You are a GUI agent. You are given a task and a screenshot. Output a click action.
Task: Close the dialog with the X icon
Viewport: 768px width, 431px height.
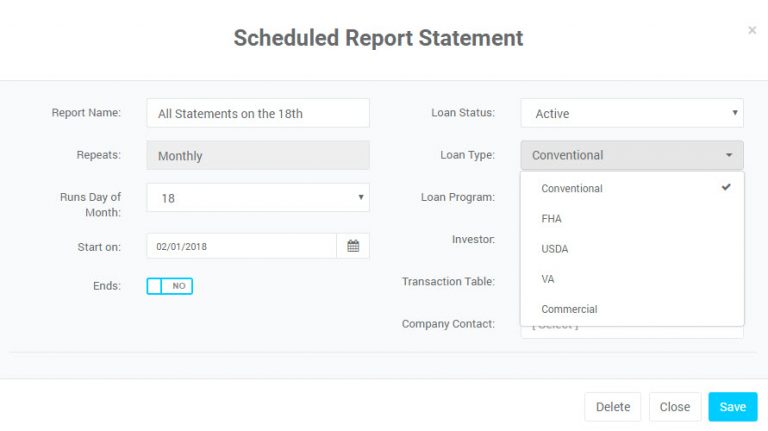752,30
